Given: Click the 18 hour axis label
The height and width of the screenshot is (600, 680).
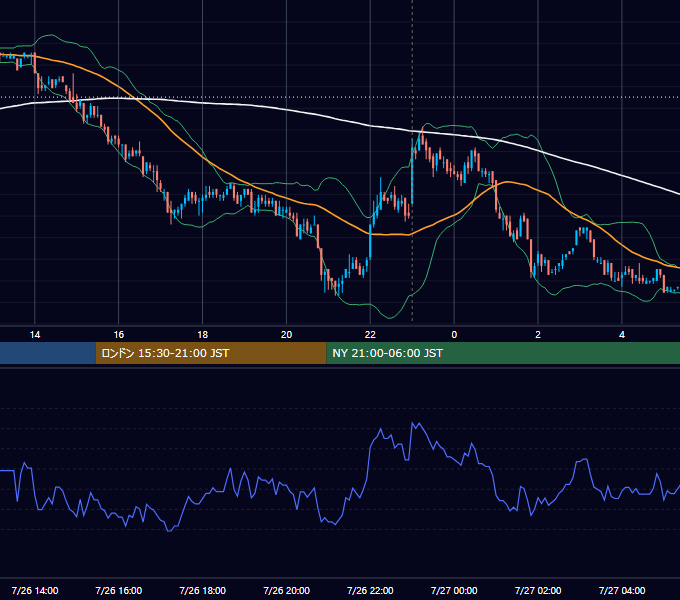Looking at the screenshot, I should pyautogui.click(x=203, y=335).
